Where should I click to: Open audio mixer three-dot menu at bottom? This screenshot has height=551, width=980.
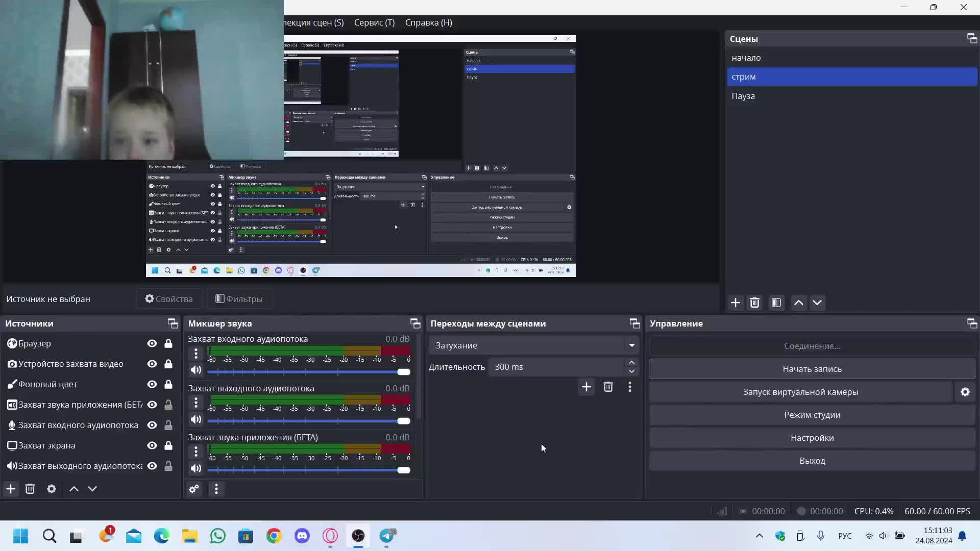[216, 489]
